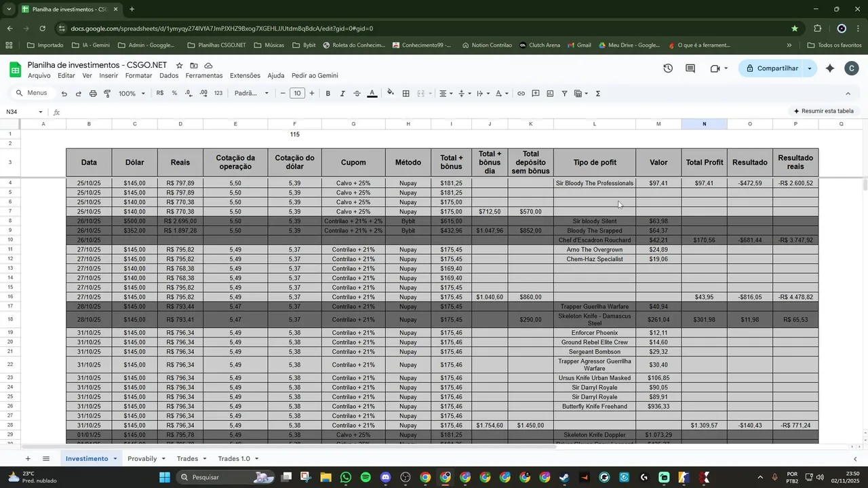Open the Extensões menu
The image size is (868, 488).
245,76
